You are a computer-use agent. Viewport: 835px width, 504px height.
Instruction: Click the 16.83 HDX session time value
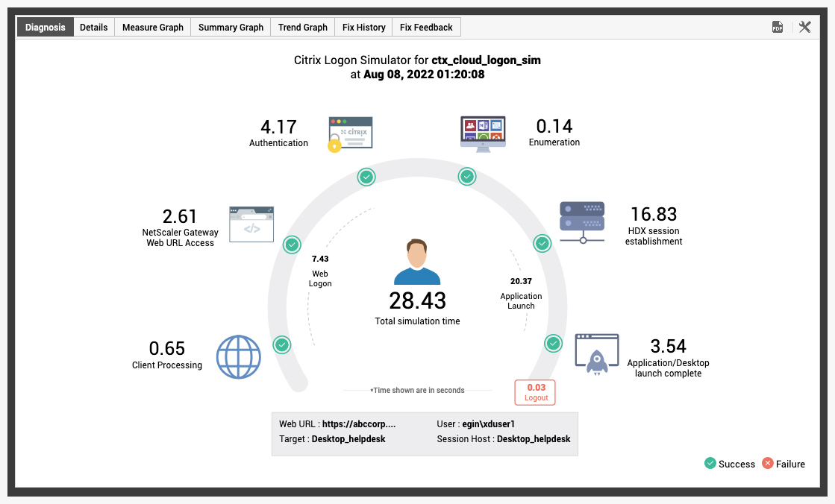tap(654, 214)
